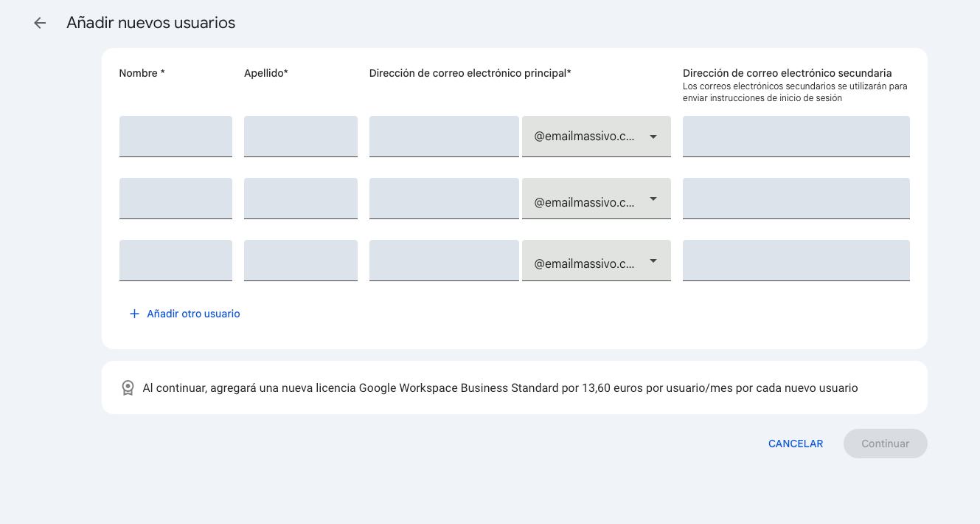This screenshot has height=524, width=980.
Task: Select third row Apellido field
Action: (300, 261)
